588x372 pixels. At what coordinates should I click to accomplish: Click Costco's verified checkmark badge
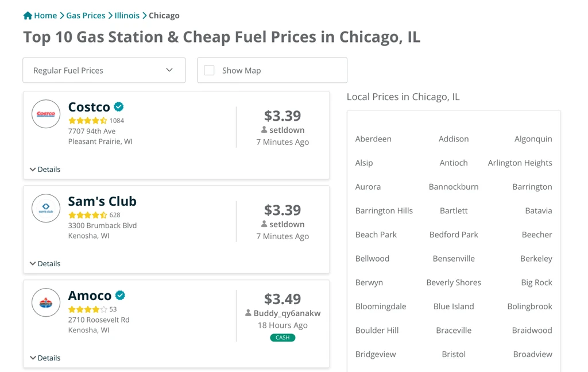(119, 107)
